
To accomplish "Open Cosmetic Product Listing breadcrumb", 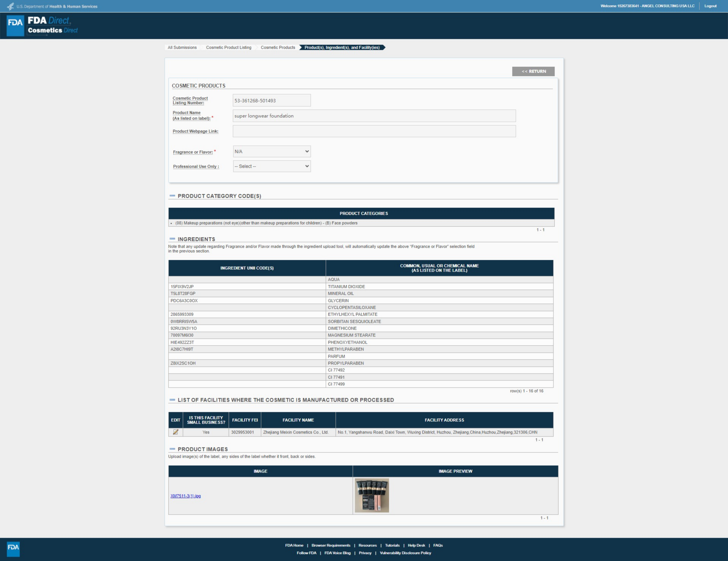I will pyautogui.click(x=229, y=48).
